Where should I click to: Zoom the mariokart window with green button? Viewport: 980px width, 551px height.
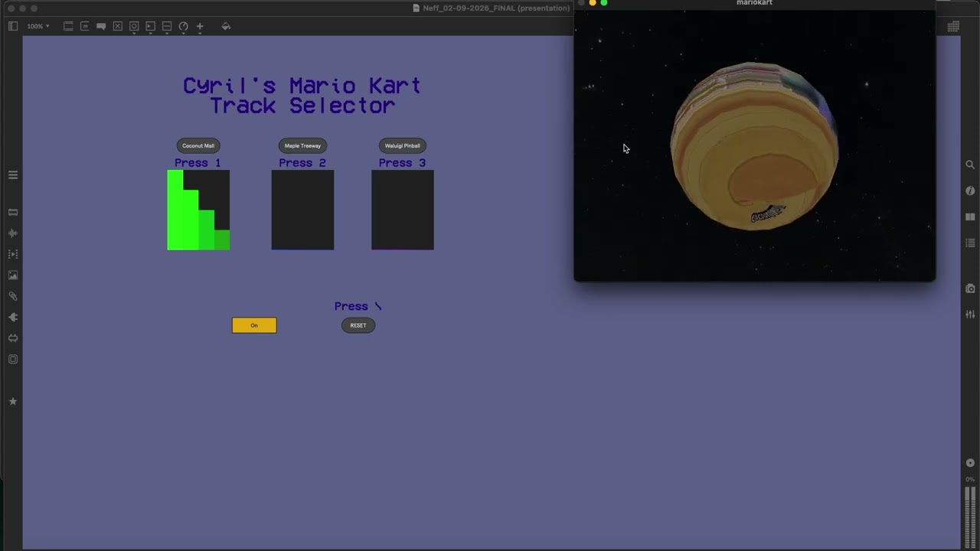click(x=604, y=3)
